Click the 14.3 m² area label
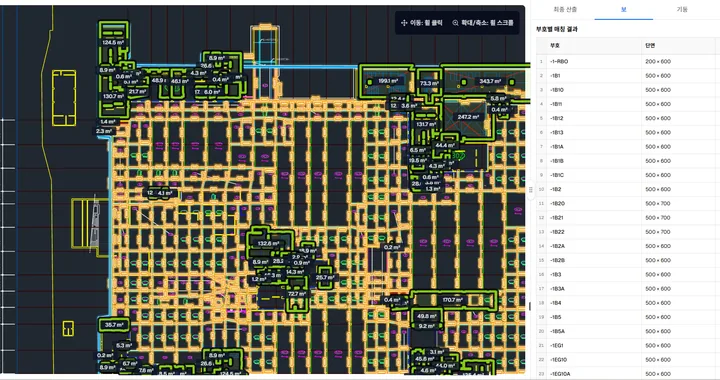The height and width of the screenshot is (380, 720). pyautogui.click(x=294, y=272)
